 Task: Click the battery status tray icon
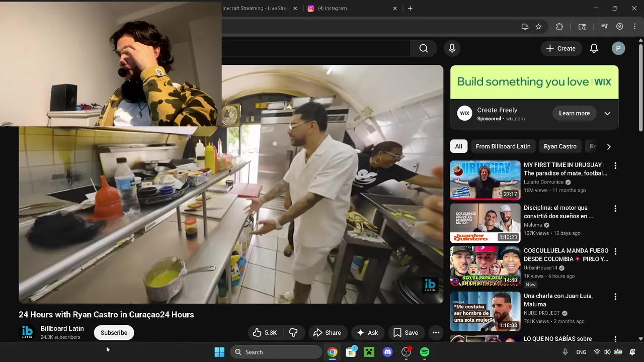click(x=618, y=352)
